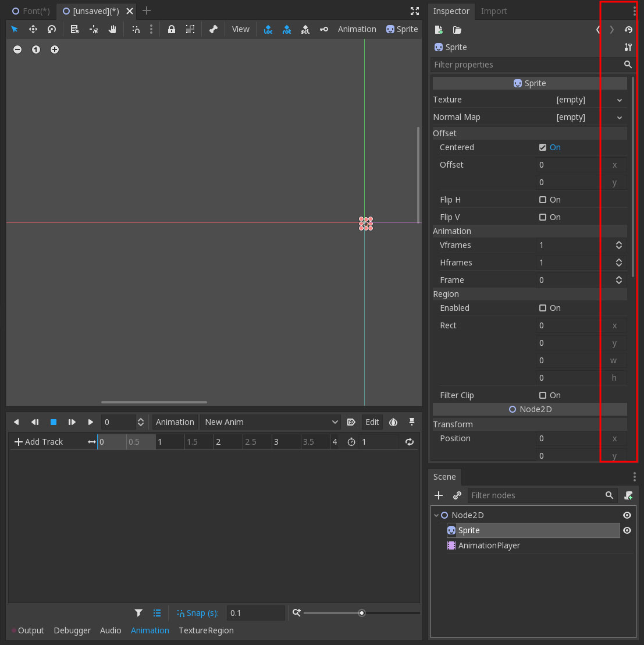Image resolution: width=644 pixels, height=645 pixels.
Task: Open the Texture property dropdown
Action: point(618,100)
